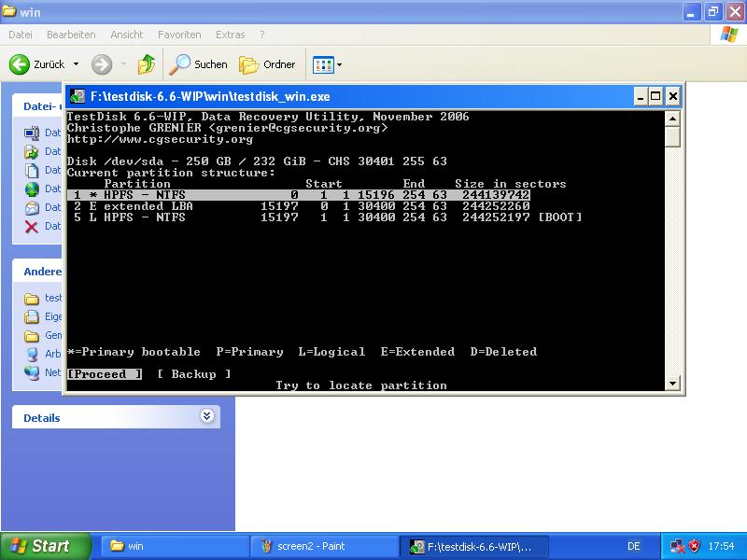Click the network tray icon

click(677, 546)
